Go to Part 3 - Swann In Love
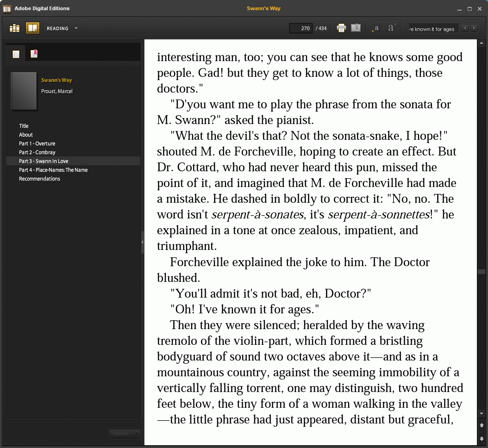 [x=73, y=161]
